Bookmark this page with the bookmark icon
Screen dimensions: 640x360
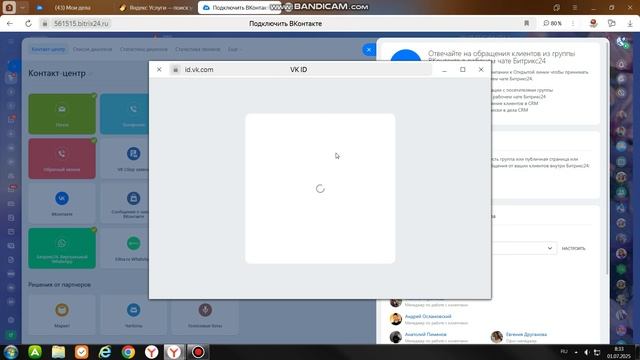point(527,24)
